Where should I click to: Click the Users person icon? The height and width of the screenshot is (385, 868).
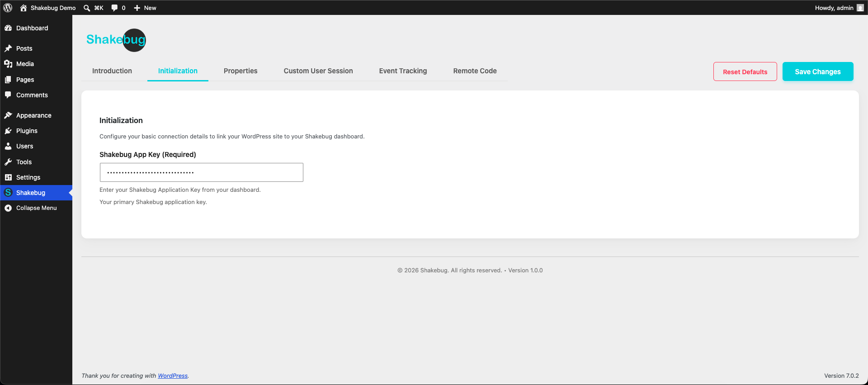click(x=8, y=146)
